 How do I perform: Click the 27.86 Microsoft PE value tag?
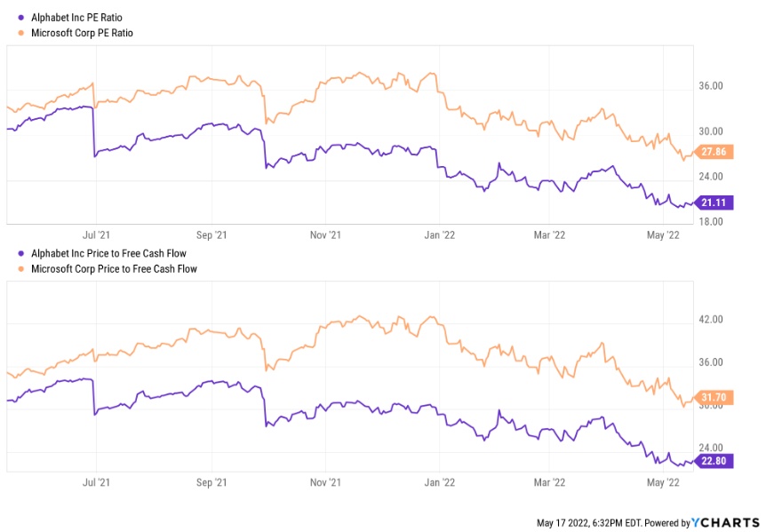714,152
